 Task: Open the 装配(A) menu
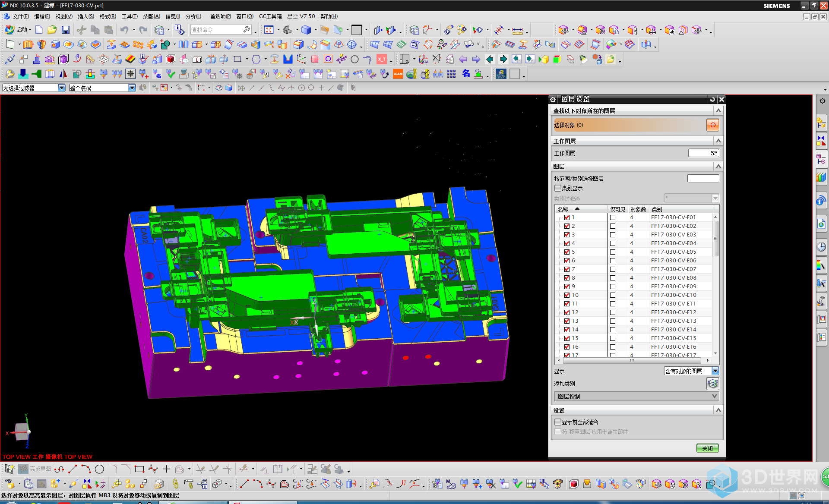coord(152,16)
